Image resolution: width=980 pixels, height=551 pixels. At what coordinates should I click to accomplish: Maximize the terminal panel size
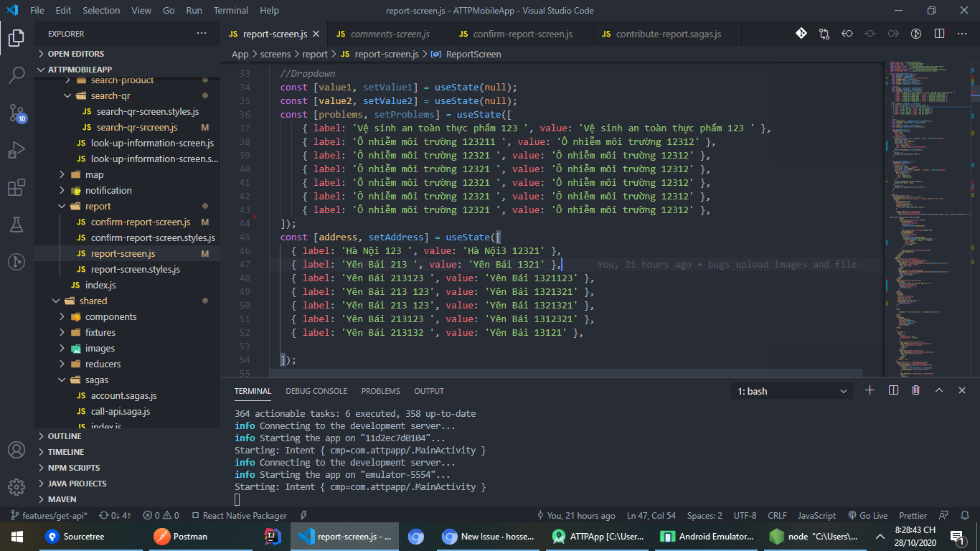click(939, 390)
